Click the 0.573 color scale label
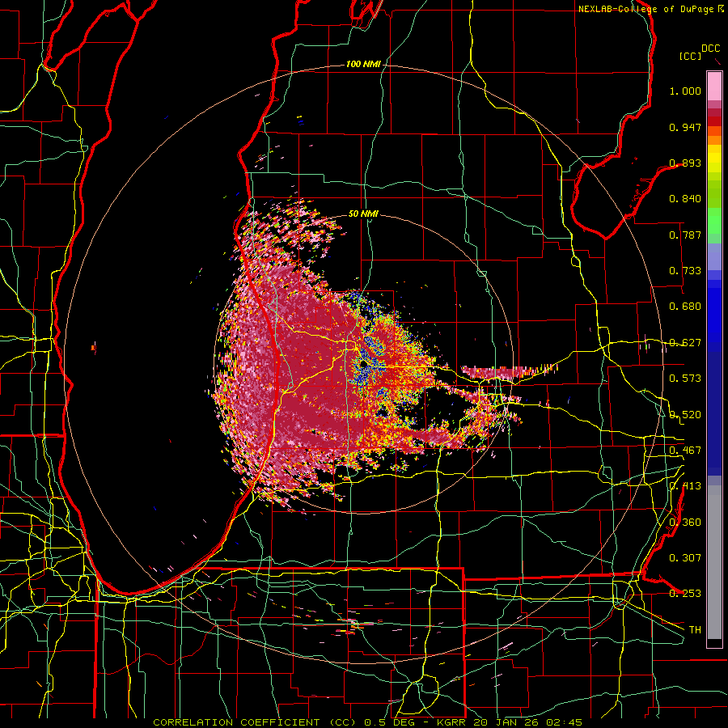The height and width of the screenshot is (728, 728). [x=685, y=379]
